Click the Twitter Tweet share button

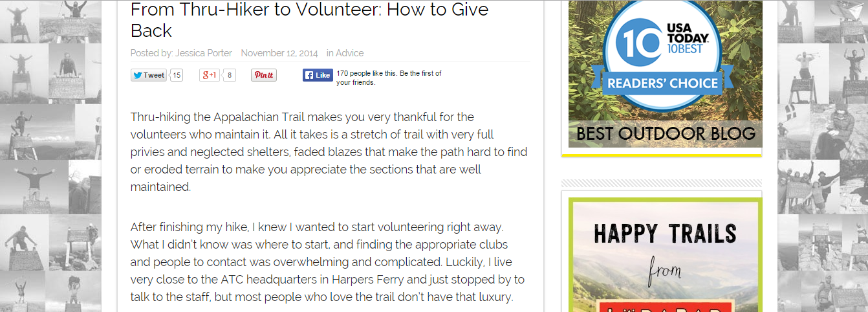tap(148, 75)
